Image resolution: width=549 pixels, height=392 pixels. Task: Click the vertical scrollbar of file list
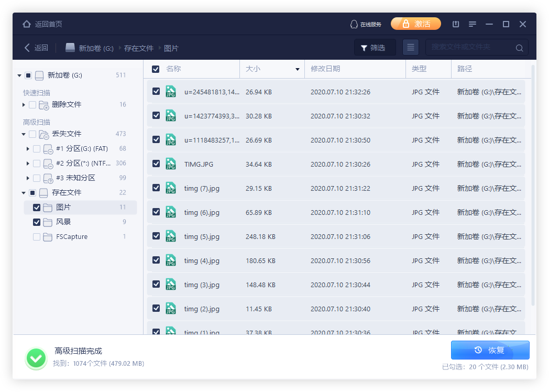click(533, 183)
